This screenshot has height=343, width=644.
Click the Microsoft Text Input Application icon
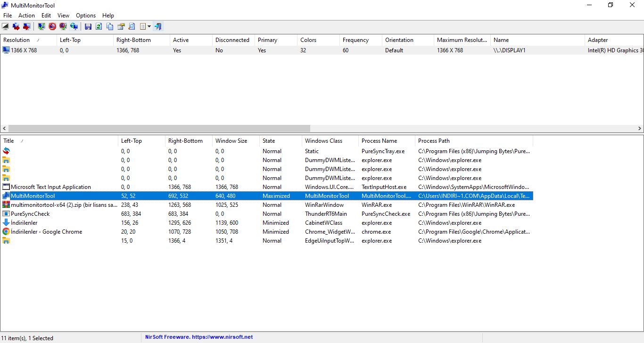6,187
